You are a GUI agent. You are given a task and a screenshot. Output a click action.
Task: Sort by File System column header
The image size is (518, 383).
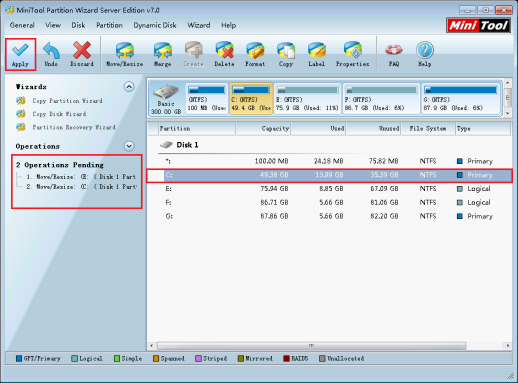click(428, 129)
